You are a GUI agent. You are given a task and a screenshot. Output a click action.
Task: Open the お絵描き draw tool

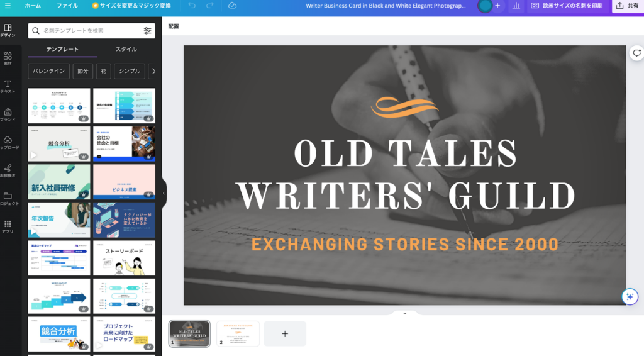point(8,170)
